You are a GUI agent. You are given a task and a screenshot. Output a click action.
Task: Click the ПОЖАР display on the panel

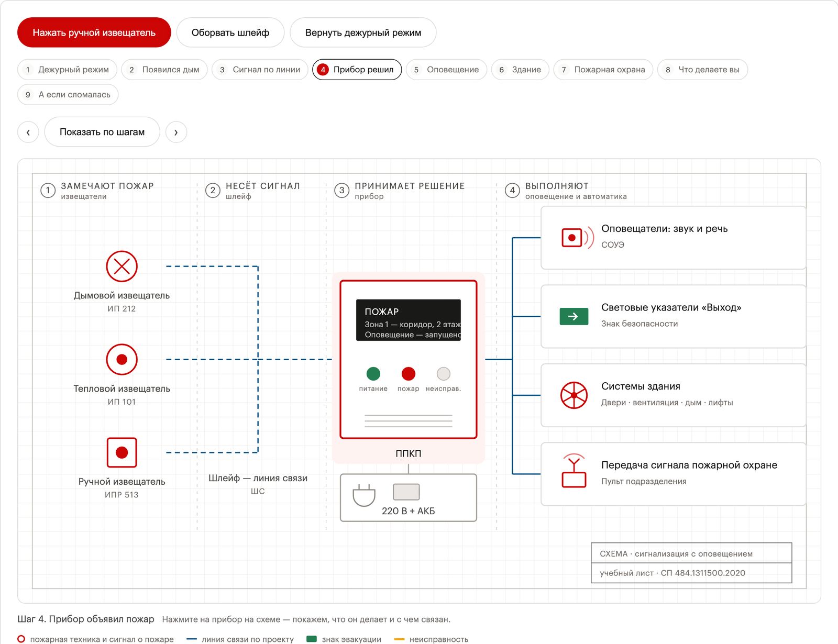[409, 320]
